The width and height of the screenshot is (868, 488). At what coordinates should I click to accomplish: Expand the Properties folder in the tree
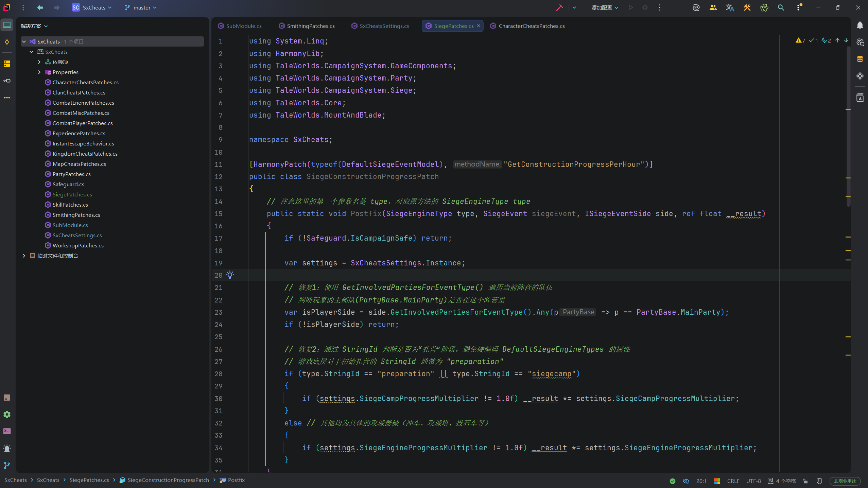pos(39,72)
